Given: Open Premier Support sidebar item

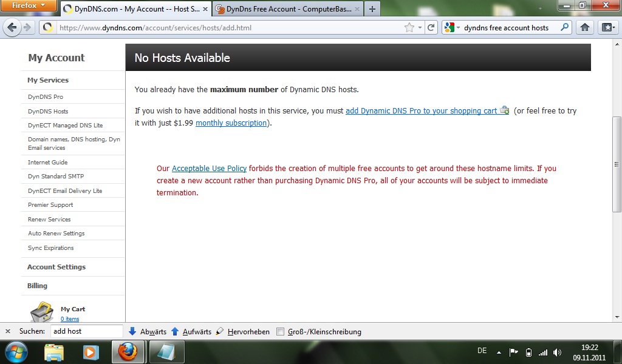Looking at the screenshot, I should (x=50, y=205).
